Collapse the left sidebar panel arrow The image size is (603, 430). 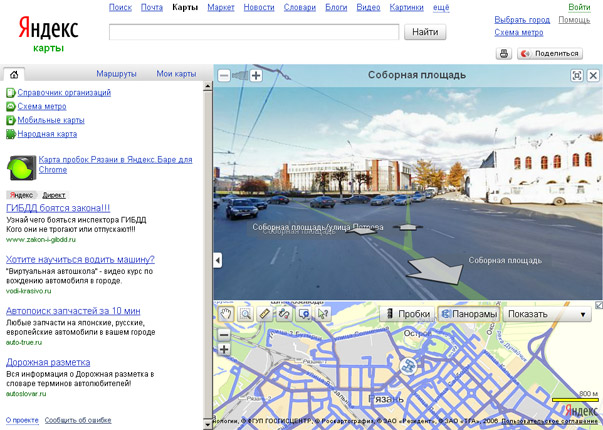tap(218, 261)
